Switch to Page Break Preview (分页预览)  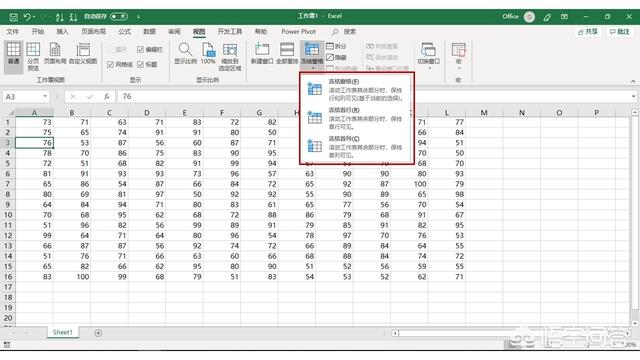click(33, 56)
